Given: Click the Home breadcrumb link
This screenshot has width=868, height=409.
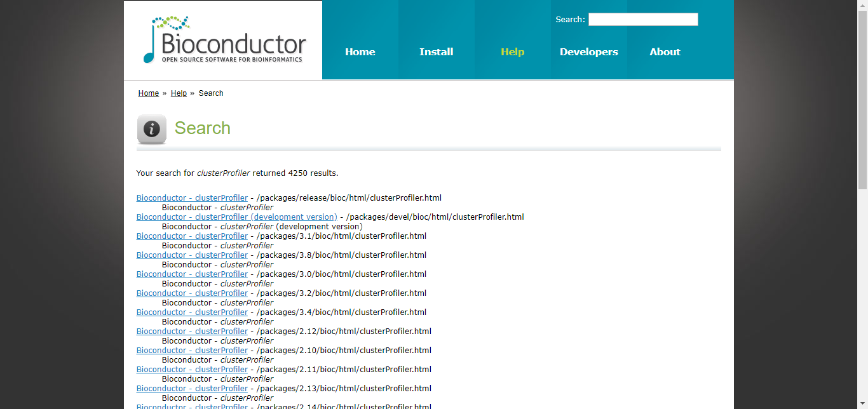Looking at the screenshot, I should 148,93.
